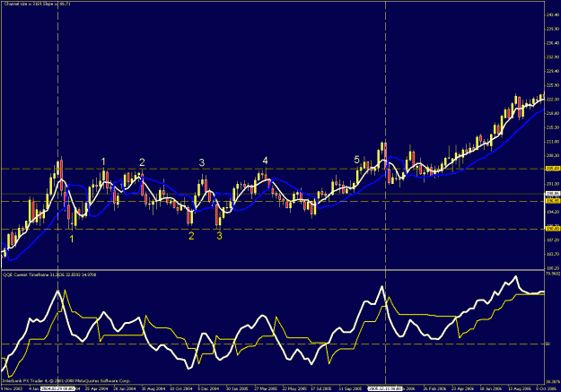Screen dimensions: 561x392
Task: Click the highlighted 2005.12.11 crosshair date on the axis
Action: (x=385, y=388)
